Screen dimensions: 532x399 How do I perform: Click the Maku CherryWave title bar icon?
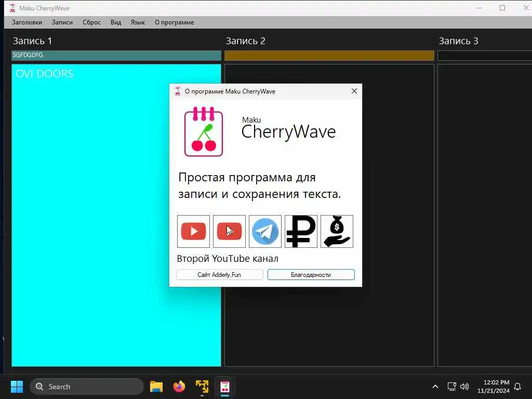point(12,8)
